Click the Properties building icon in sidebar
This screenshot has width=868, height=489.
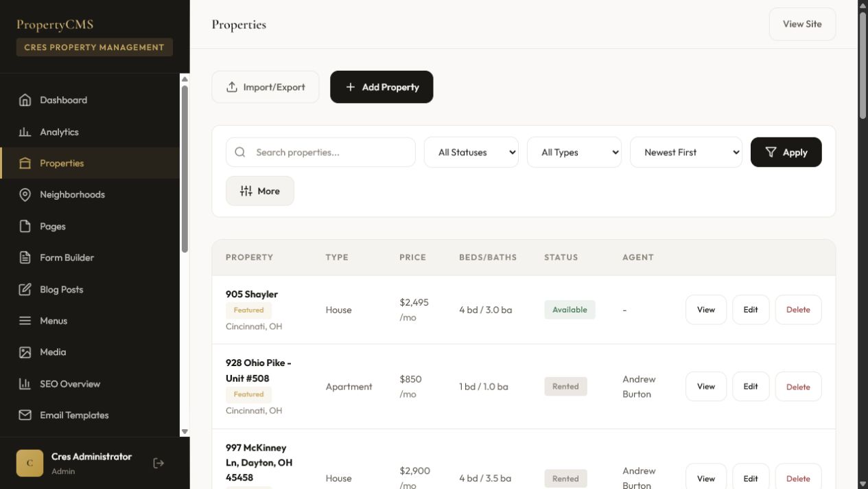(x=25, y=163)
